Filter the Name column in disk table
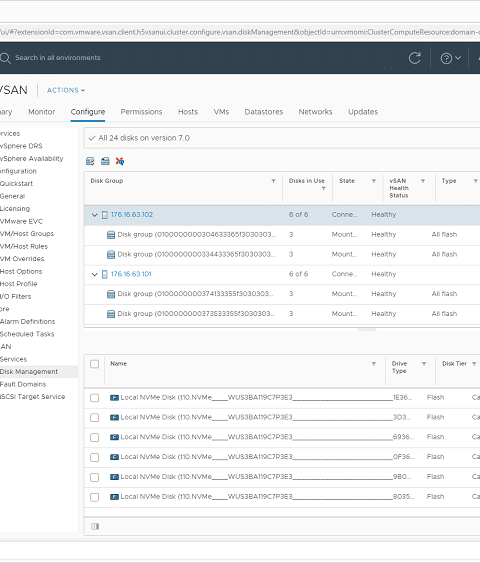The image size is (480, 563). click(374, 364)
